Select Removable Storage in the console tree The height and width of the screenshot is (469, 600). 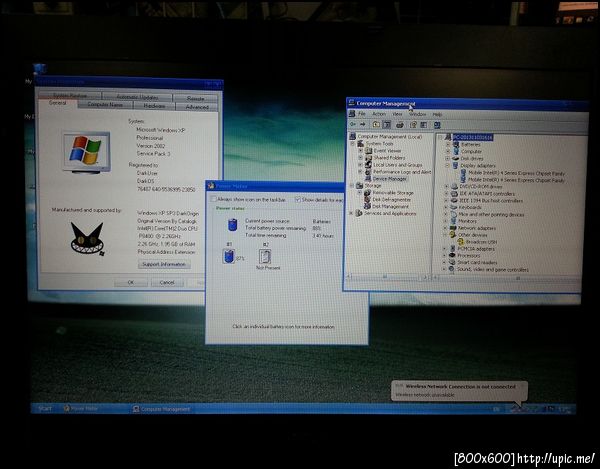[393, 193]
